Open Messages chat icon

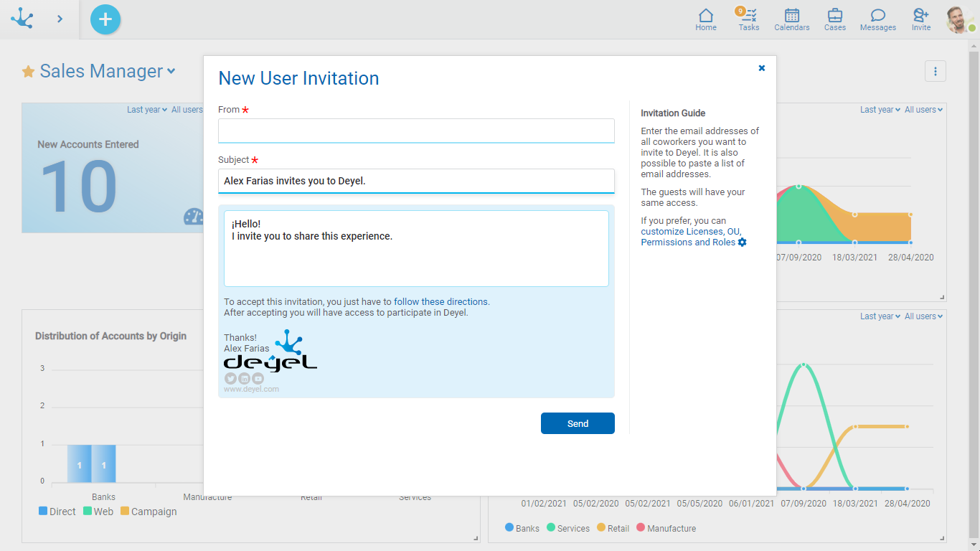coord(877,19)
